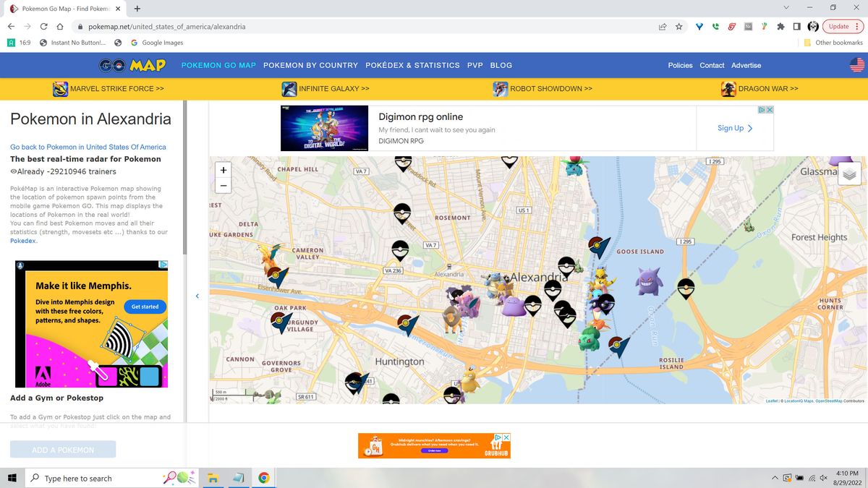Collapse the left sidebar with the chevron
This screenshot has width=868, height=488.
(x=197, y=296)
